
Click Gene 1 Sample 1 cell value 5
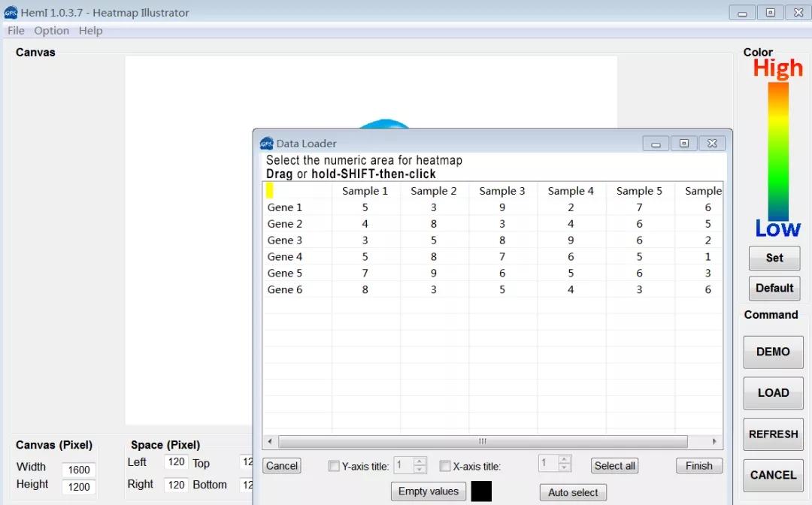coord(365,207)
